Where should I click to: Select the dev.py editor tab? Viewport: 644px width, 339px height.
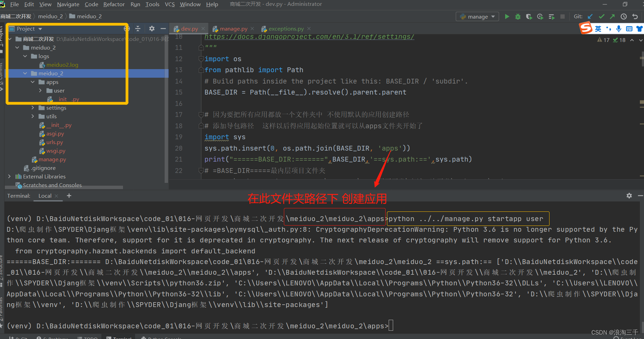[189, 29]
